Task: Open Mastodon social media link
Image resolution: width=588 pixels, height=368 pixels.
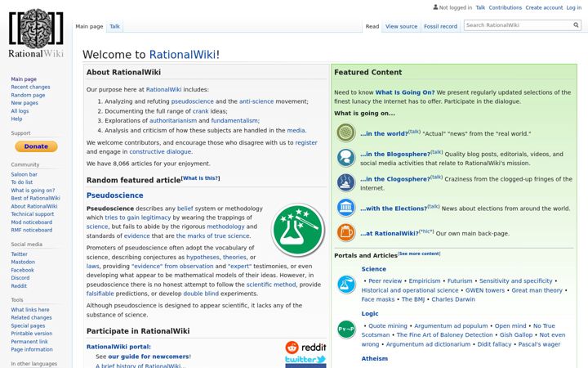Action: 23,262
